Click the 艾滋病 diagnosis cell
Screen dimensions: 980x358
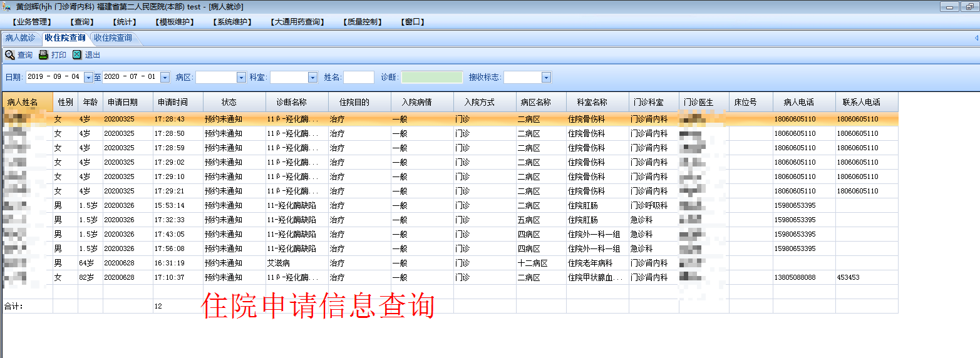click(297, 263)
